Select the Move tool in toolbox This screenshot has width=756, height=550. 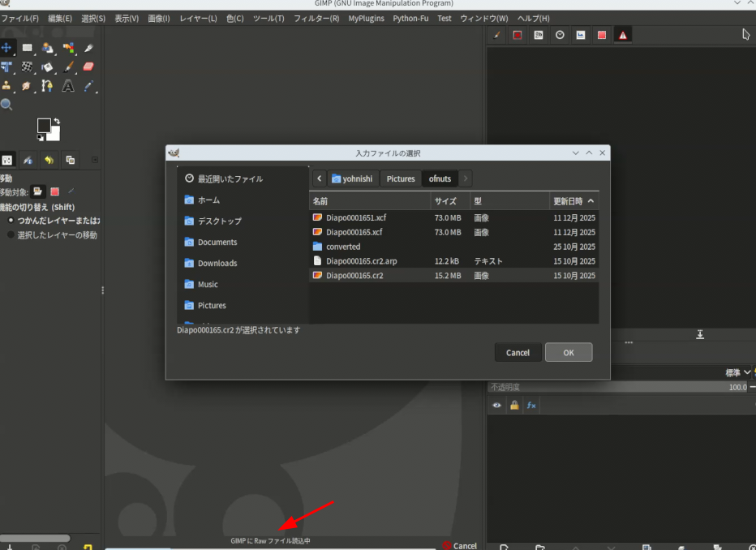6,47
